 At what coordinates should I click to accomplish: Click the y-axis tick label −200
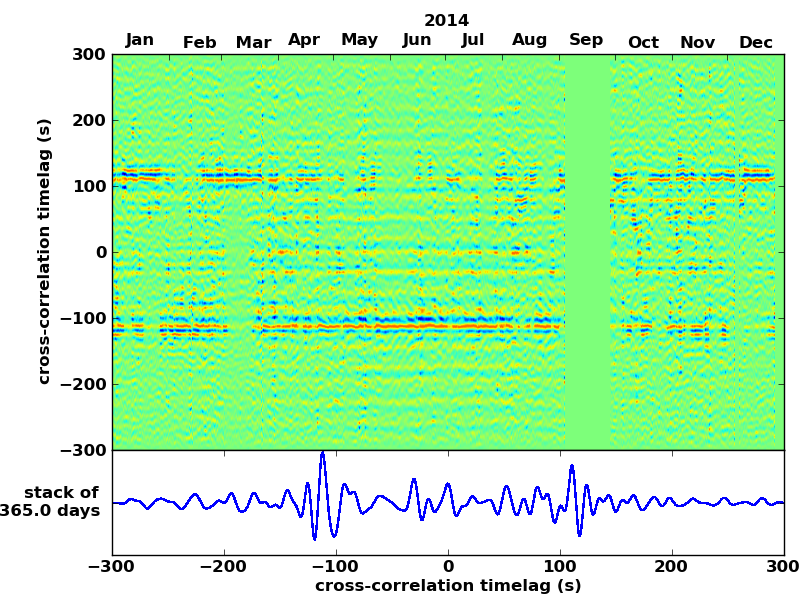[x=83, y=384]
